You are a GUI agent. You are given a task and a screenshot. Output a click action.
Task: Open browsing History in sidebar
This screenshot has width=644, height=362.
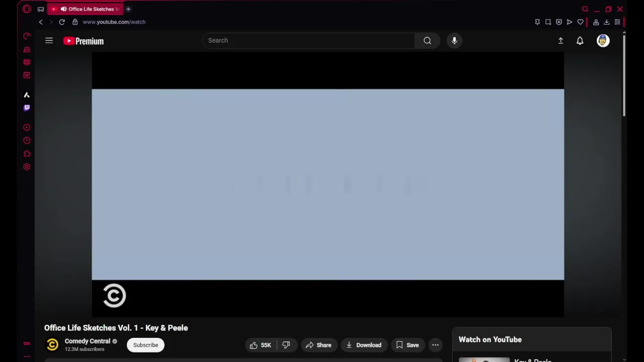coord(27,141)
